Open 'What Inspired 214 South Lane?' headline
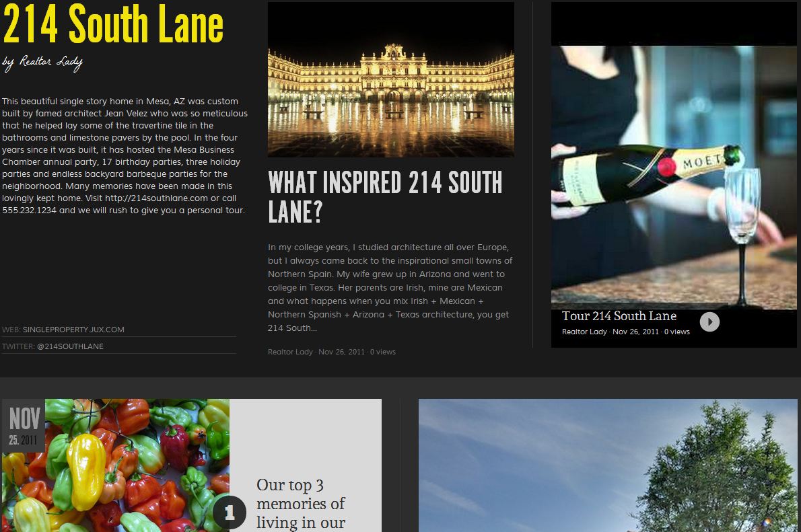Screen dimensions: 801x532 pyautogui.click(x=385, y=196)
